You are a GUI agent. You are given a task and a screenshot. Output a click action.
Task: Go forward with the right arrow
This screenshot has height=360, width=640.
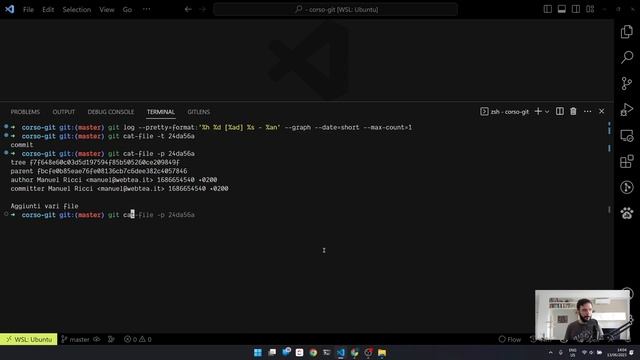[x=203, y=9]
